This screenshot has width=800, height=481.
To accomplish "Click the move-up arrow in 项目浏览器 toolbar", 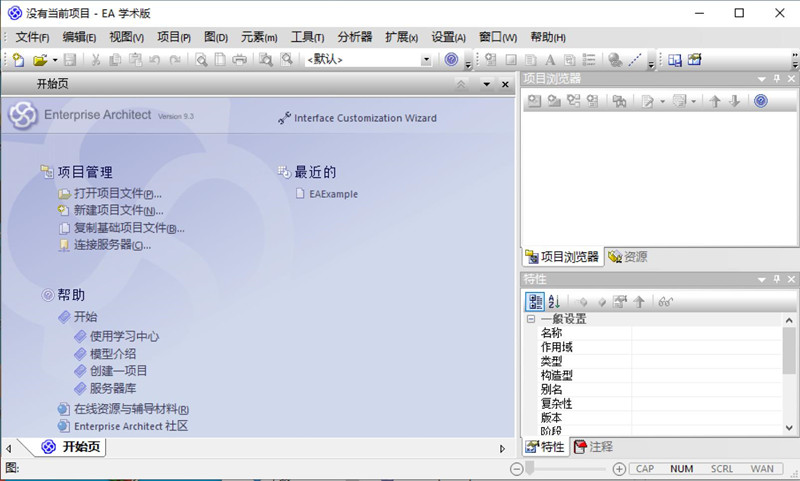I will (714, 101).
